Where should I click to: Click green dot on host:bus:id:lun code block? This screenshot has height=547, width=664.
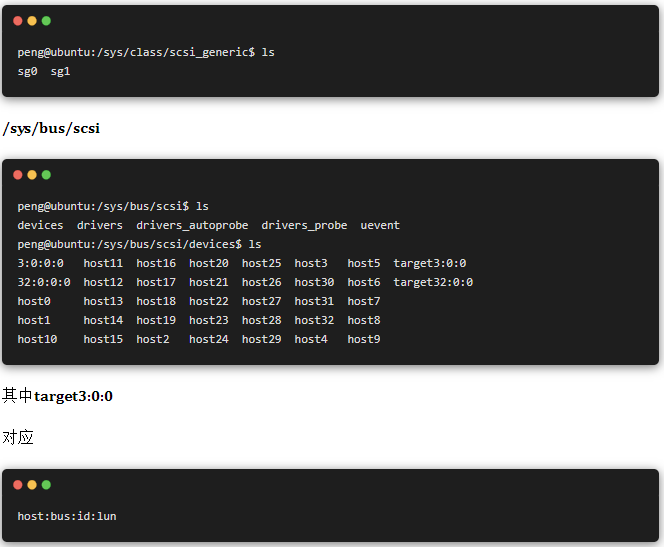coord(46,484)
